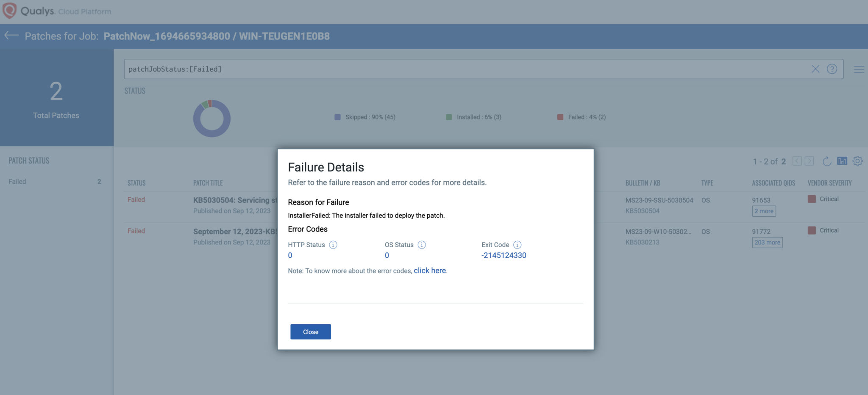Click the red Failed donut chart segment
This screenshot has height=395, width=868.
(x=209, y=102)
